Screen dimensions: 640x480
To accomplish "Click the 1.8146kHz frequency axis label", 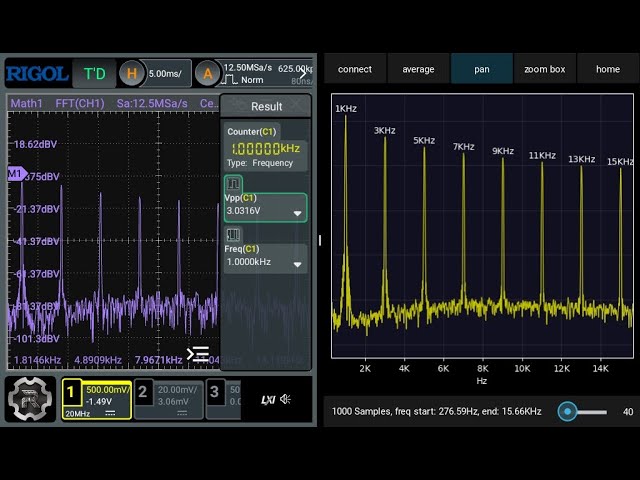I will (x=37, y=360).
